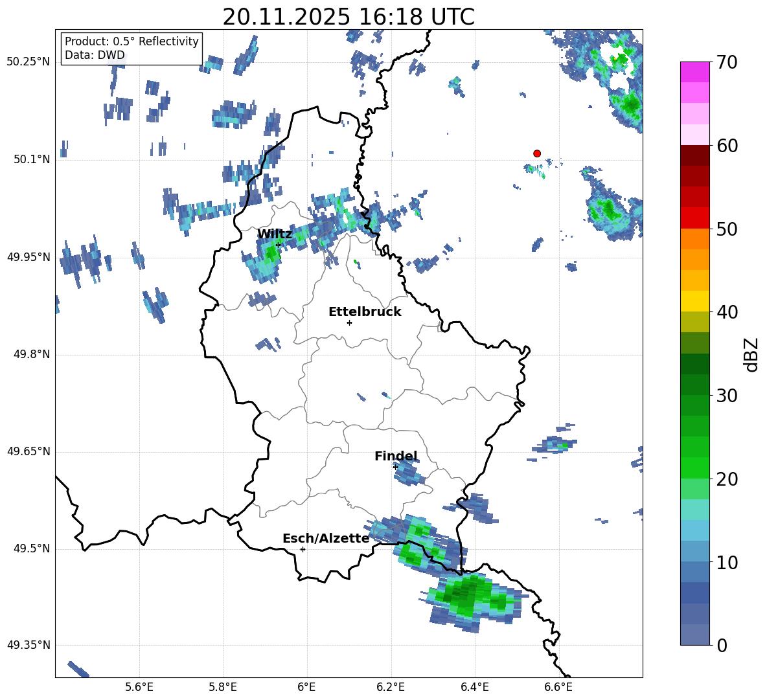Click the 49.95°N latitude label
The width and height of the screenshot is (767, 700).
coord(29,256)
